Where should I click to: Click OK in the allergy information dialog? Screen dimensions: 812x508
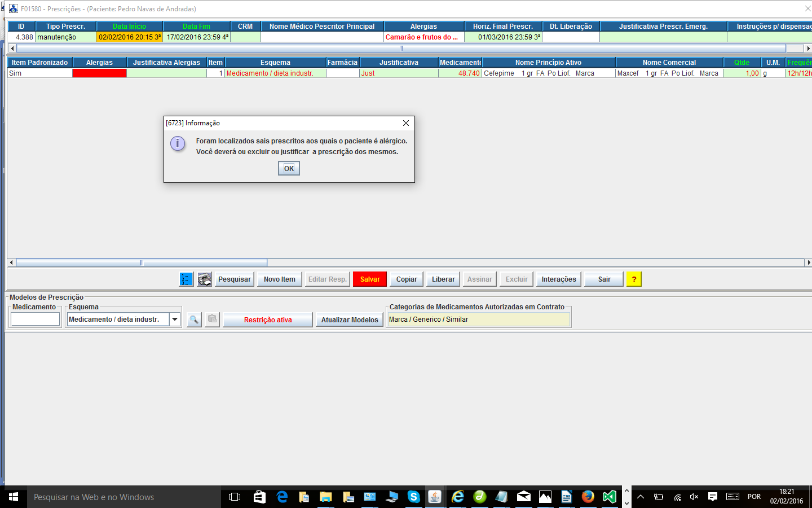(x=289, y=168)
